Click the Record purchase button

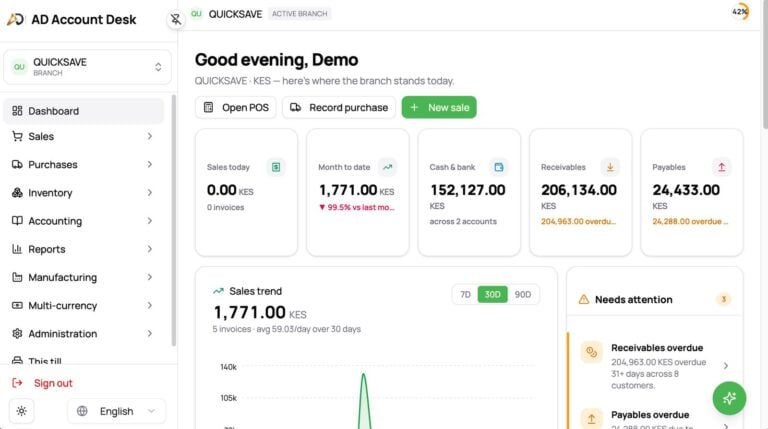point(339,107)
